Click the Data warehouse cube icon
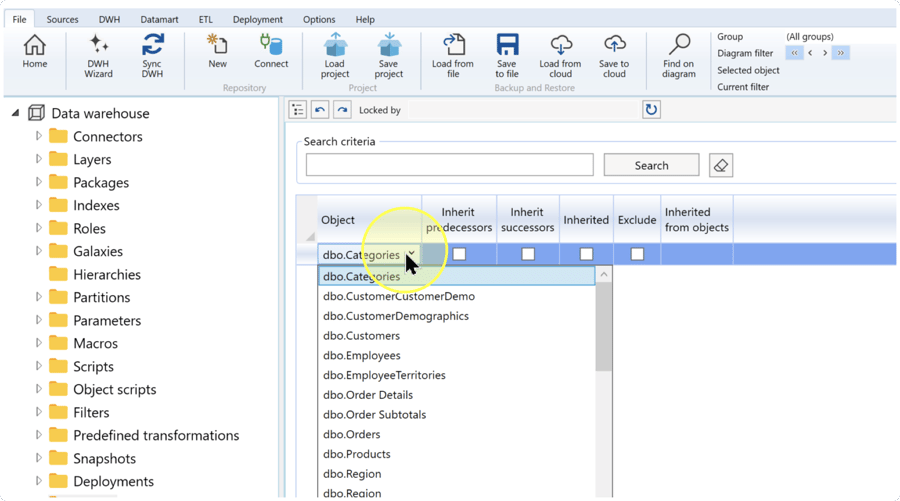900x501 pixels. (x=36, y=113)
